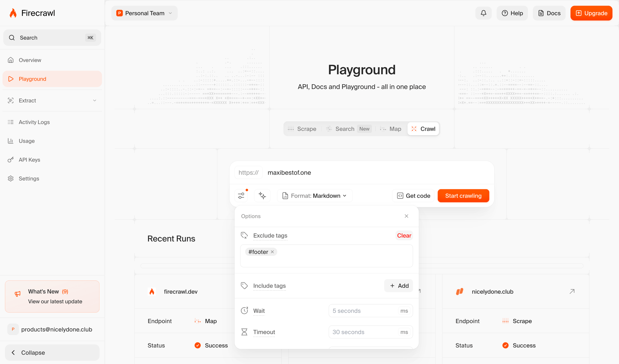Close the Options panel
Image resolution: width=619 pixels, height=364 pixels.
(x=406, y=216)
